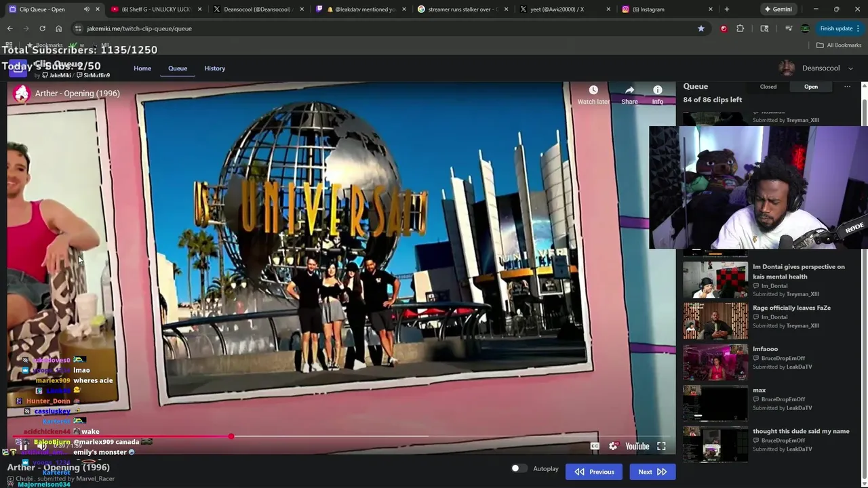Open the queue three-dot options menu
Screen dimensions: 868x488
click(x=847, y=87)
